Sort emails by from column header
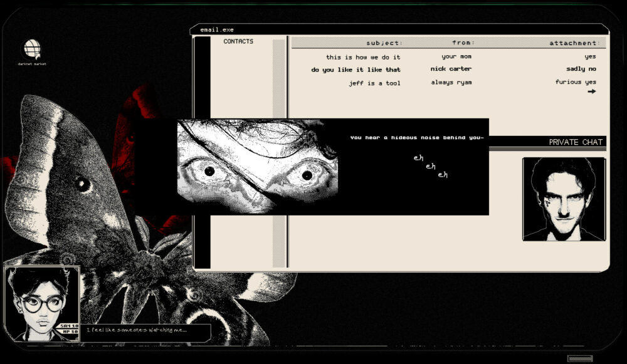 click(463, 43)
